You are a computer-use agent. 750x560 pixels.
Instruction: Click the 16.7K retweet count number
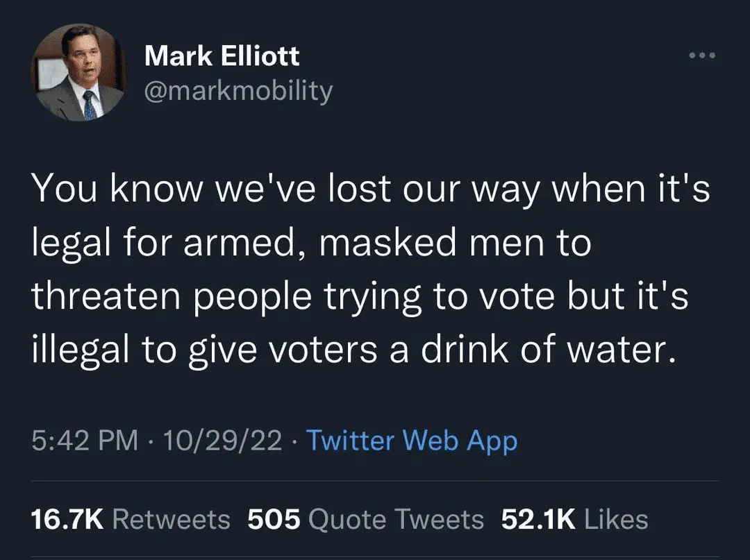click(x=67, y=519)
